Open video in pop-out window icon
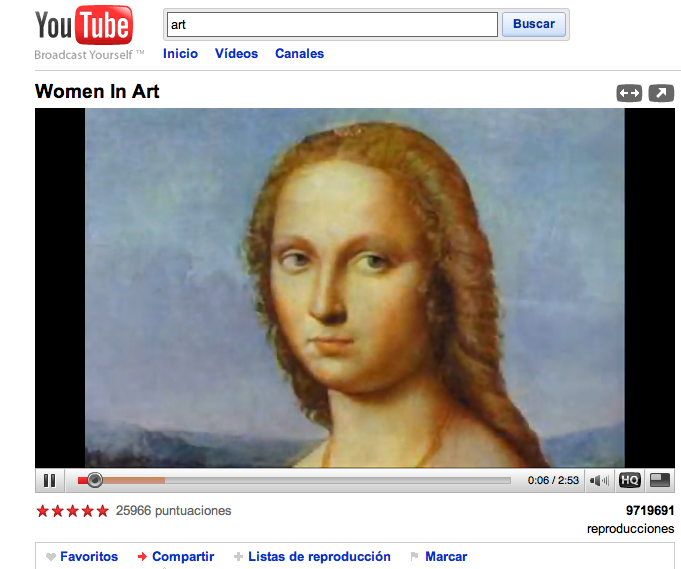The width and height of the screenshot is (681, 569). tap(661, 93)
